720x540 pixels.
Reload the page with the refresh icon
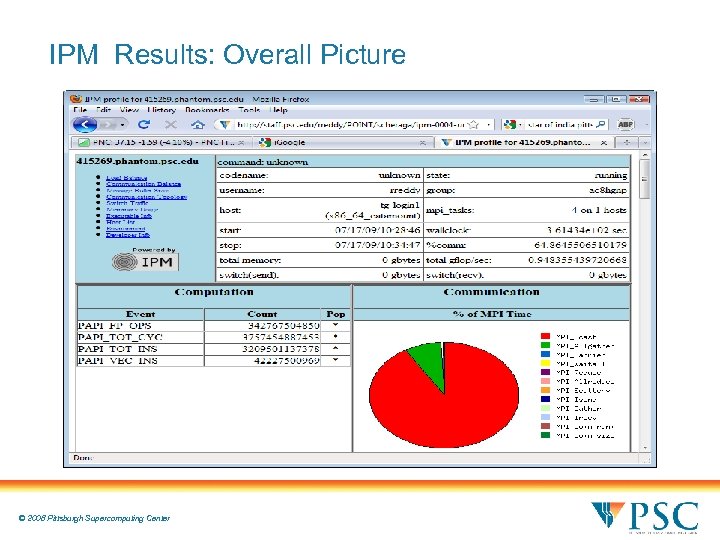tap(144, 124)
